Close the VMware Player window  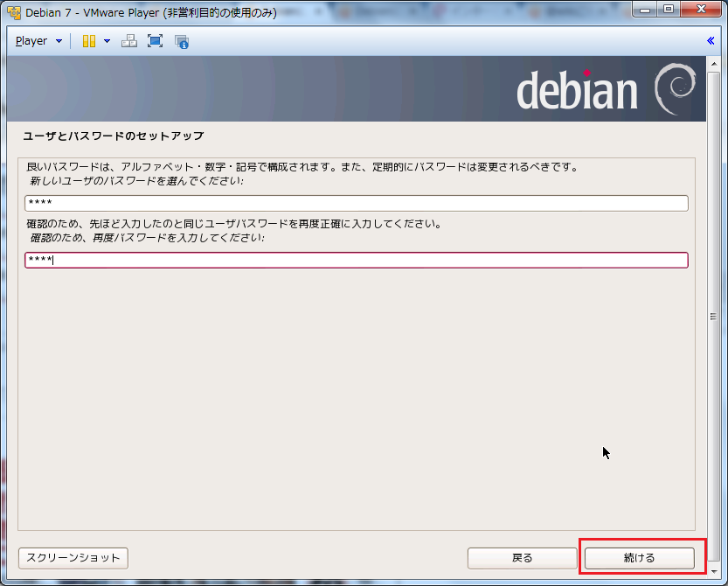pos(700,10)
